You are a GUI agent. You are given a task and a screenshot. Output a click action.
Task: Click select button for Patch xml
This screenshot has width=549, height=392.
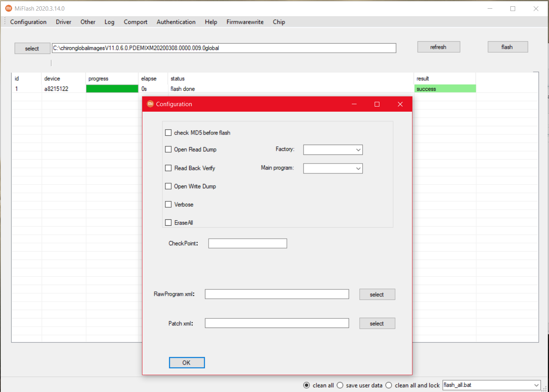tap(377, 324)
